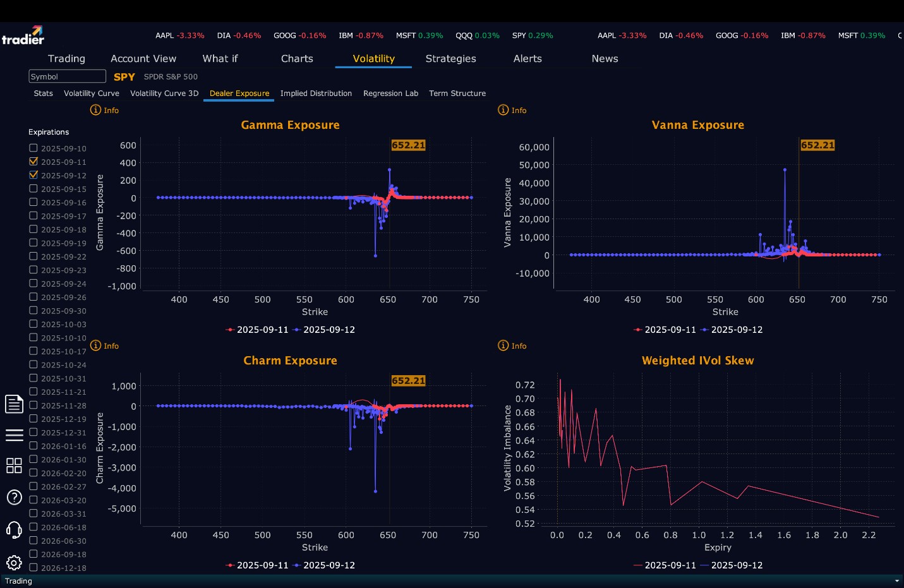
Task: Open the Account View tab
Action: (x=143, y=59)
